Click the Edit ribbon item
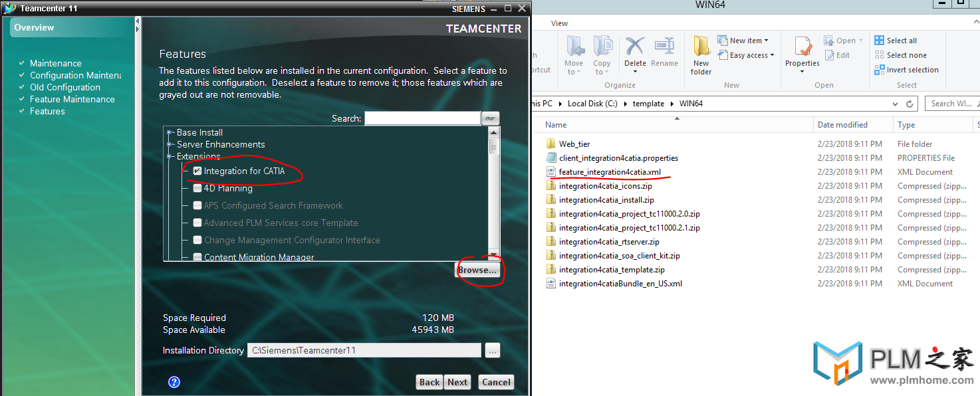This screenshot has width=980, height=396. click(838, 55)
